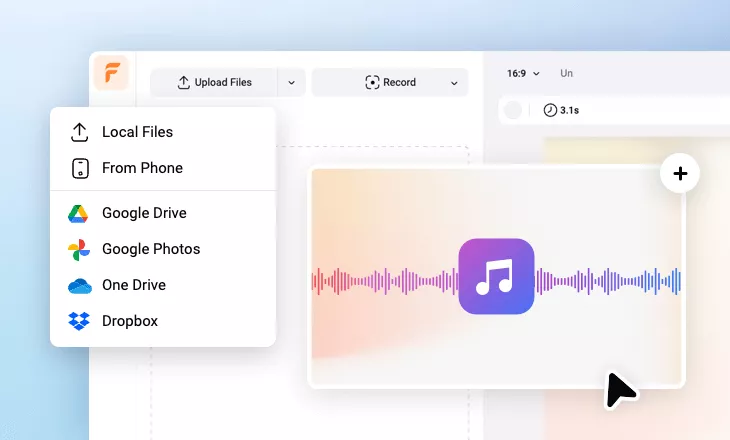Choose Local Files from the upload menu
730x440 pixels.
(x=137, y=132)
